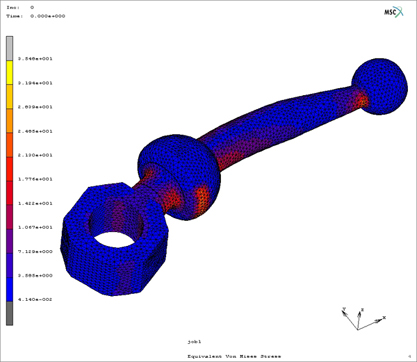417x362 pixels.
Task: Pick the bright red legend swatch
Action: (10, 169)
